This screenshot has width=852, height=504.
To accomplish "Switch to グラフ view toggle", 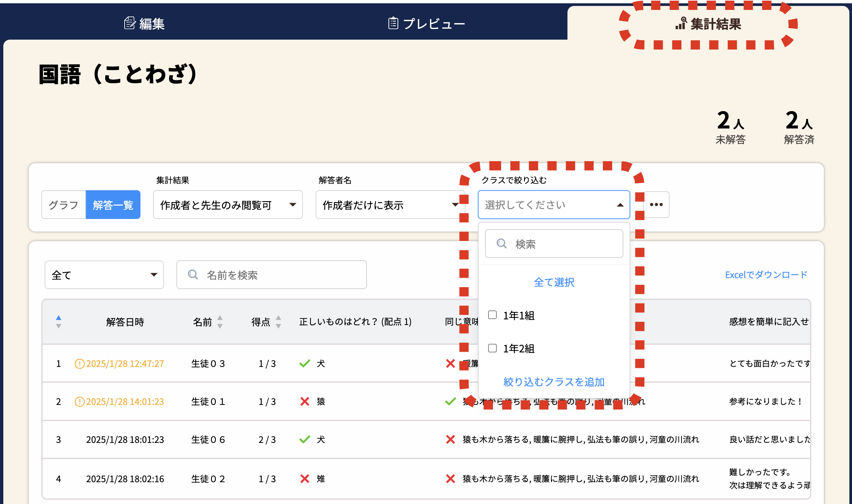I will (63, 205).
